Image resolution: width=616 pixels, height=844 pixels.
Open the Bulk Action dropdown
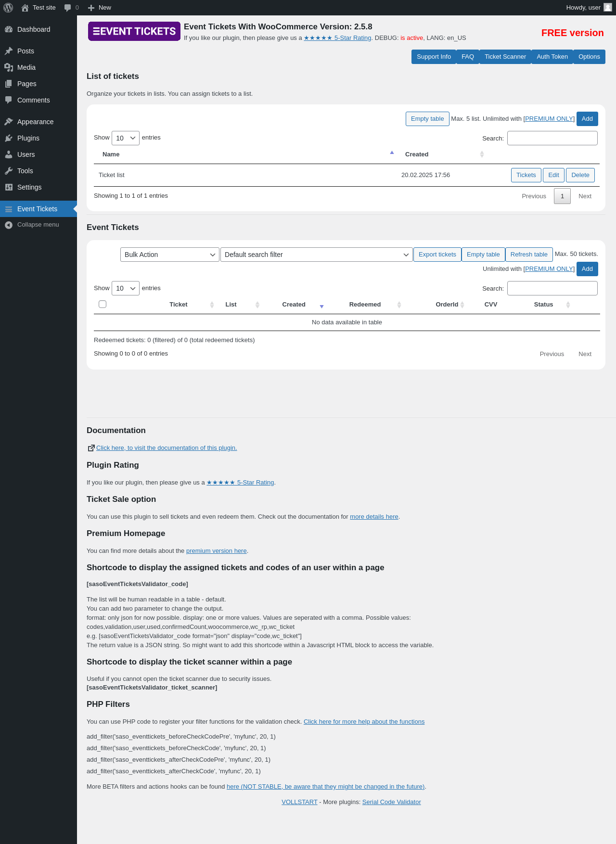click(x=170, y=255)
